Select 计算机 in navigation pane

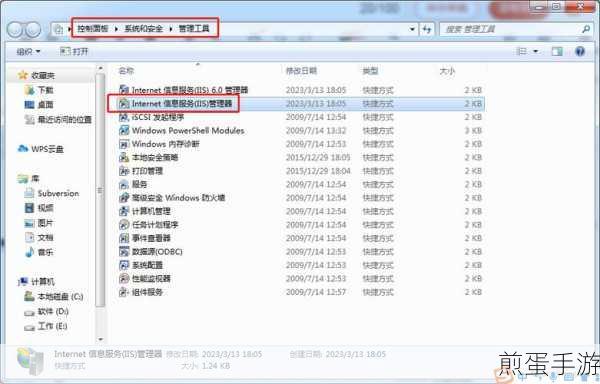pyautogui.click(x=42, y=282)
